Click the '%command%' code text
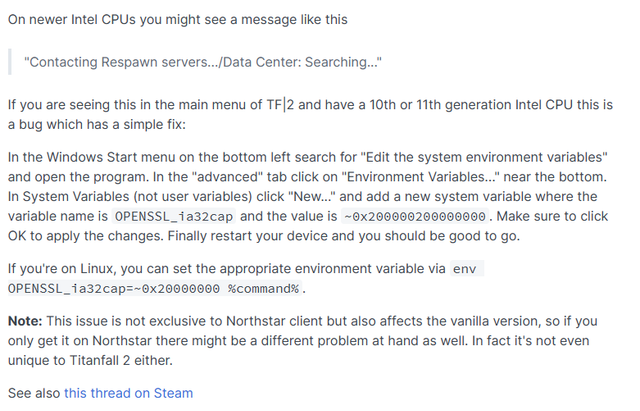The width and height of the screenshot is (640, 411). [x=263, y=289]
